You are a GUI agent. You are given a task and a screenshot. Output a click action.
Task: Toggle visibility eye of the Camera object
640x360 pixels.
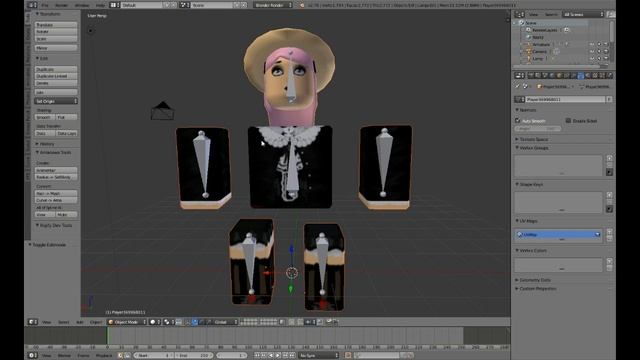pos(592,51)
